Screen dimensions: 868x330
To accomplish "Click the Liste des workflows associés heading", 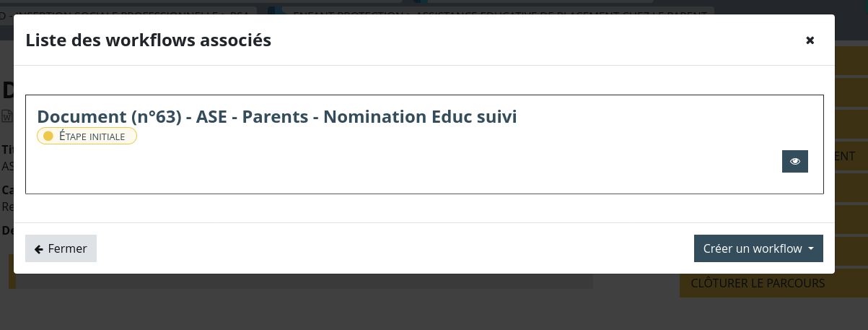I will pyautogui.click(x=148, y=40).
